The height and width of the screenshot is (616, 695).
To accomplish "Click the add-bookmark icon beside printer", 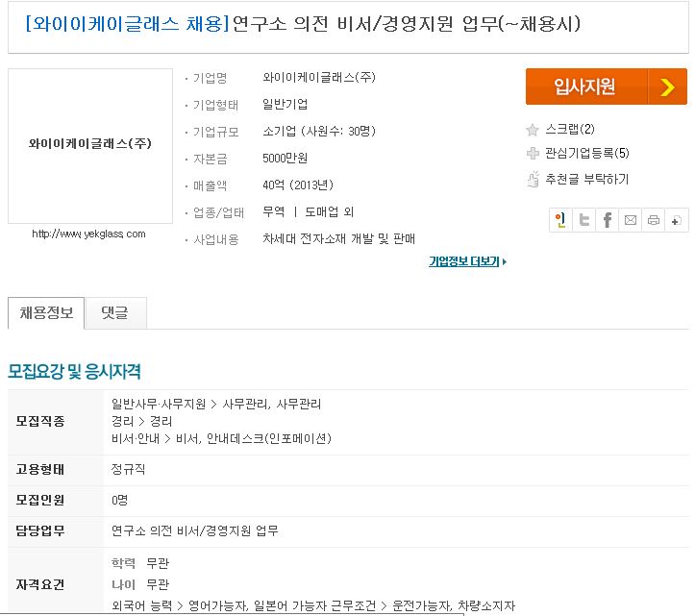I will 677,220.
